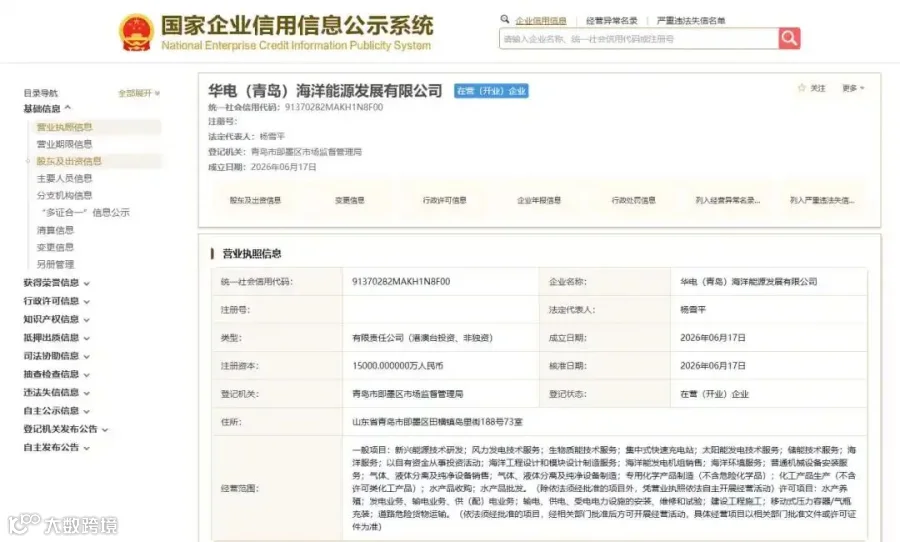Open the 更多 dropdown
The image size is (900, 542).
coord(853,88)
